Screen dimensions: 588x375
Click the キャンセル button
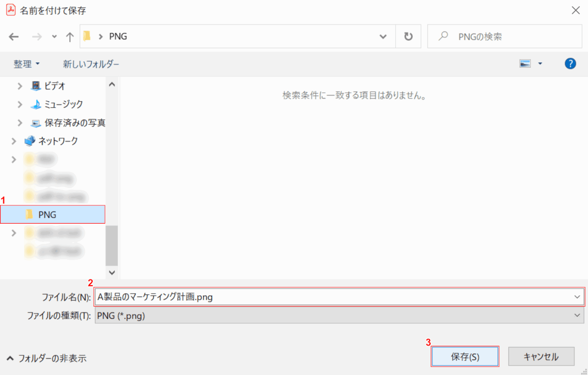[541, 357]
